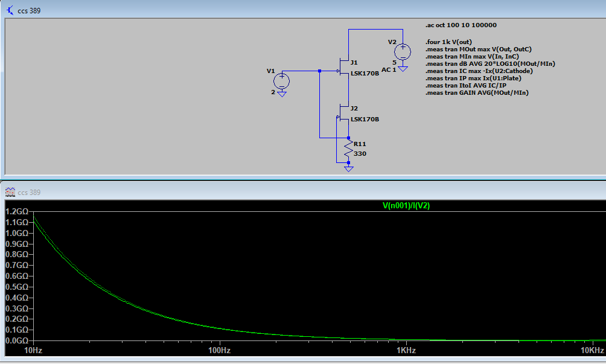
Task: Click the 1.2GΩ vertical axis label
Action: pos(16,212)
